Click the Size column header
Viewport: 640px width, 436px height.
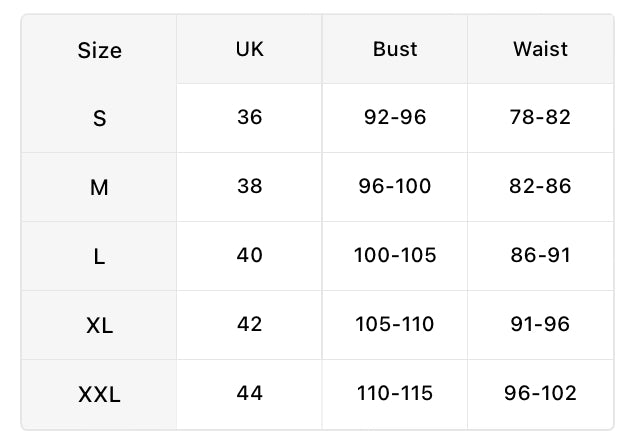100,51
